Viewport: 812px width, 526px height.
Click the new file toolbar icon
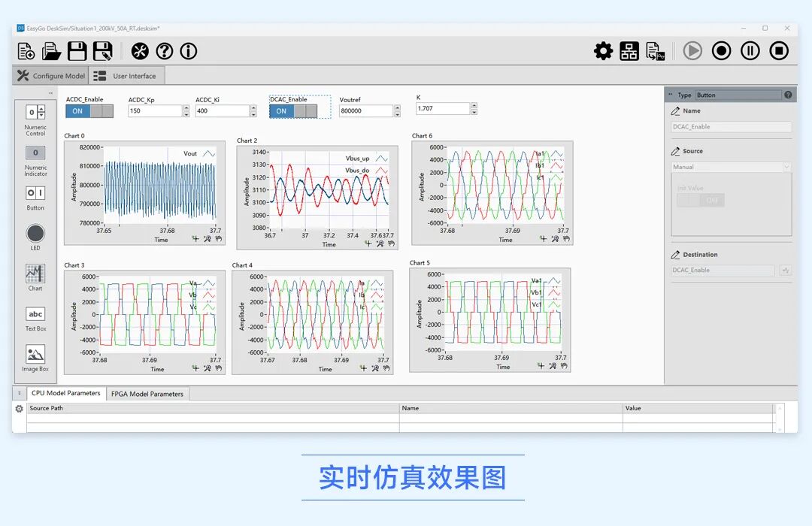pos(26,51)
